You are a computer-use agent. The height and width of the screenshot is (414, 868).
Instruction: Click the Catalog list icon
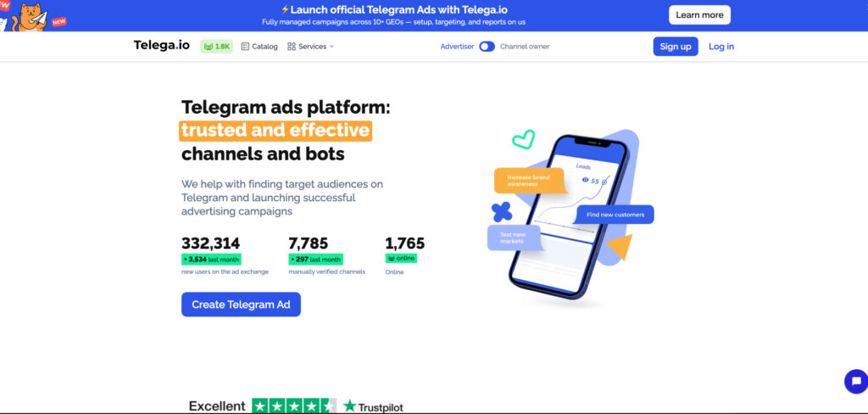click(245, 47)
